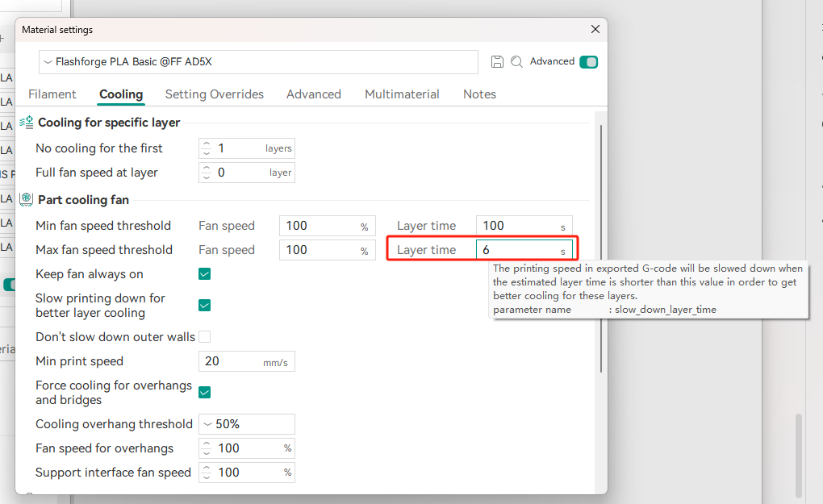Open the Multimaterial tab
Screen dimensions: 823x504
tap(402, 94)
